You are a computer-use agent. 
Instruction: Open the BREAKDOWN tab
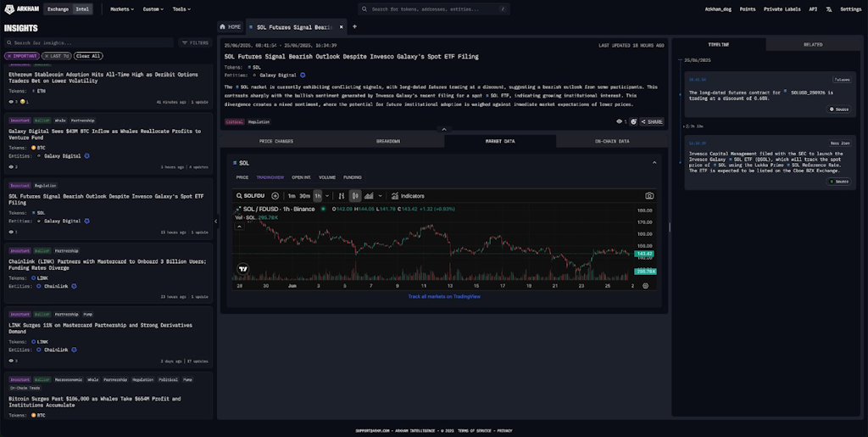[388, 141]
